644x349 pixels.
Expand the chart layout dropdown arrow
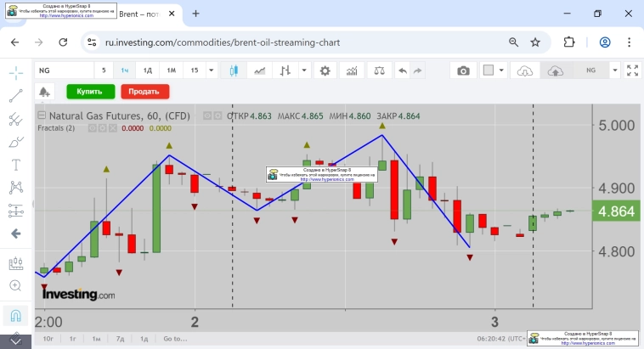point(502,71)
